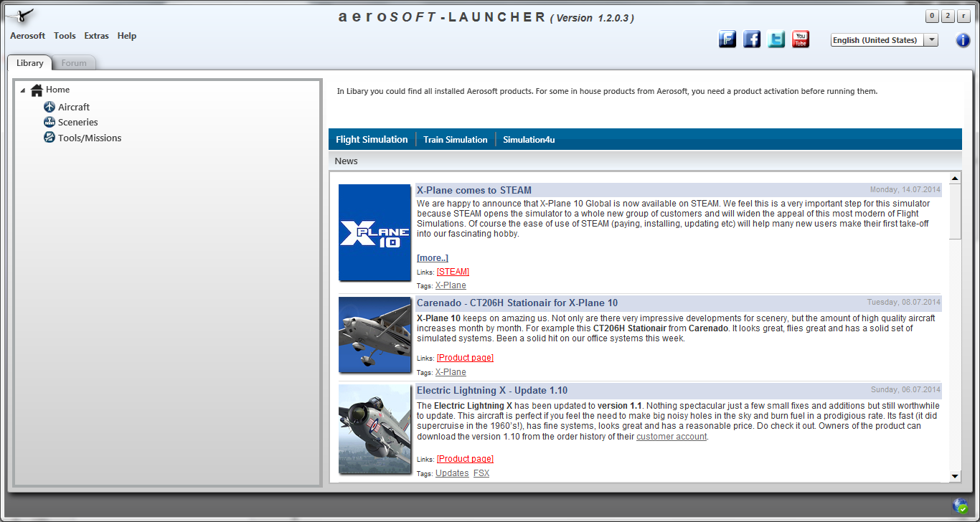Click the Home entry in the library tree
The image size is (980, 522).
click(57, 89)
